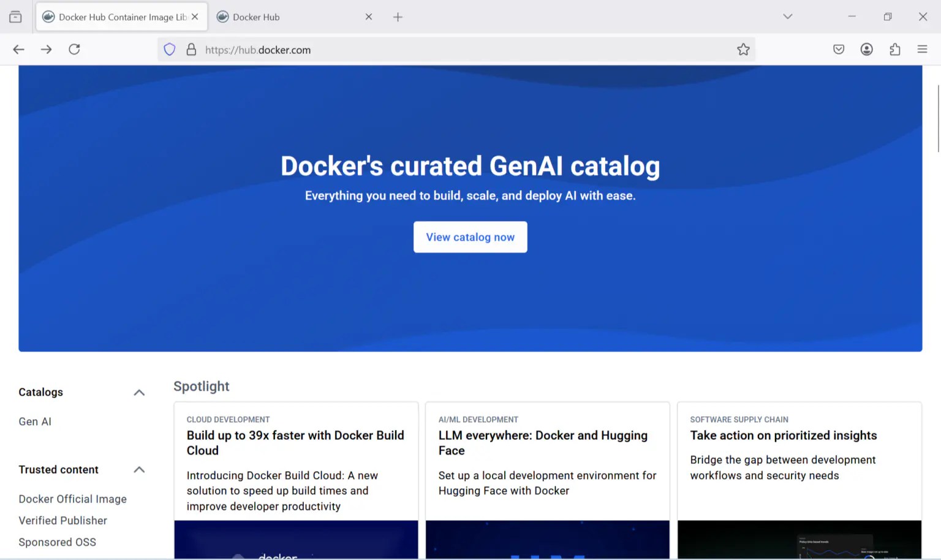Image resolution: width=941 pixels, height=560 pixels.
Task: Open the Firefox application menu
Action: coord(922,50)
